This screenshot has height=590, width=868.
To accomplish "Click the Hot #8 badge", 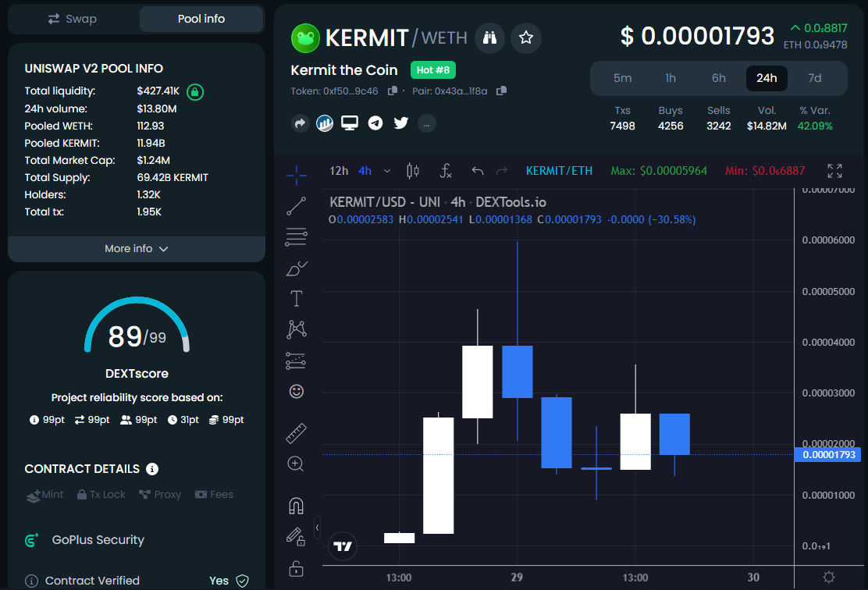I will (433, 70).
